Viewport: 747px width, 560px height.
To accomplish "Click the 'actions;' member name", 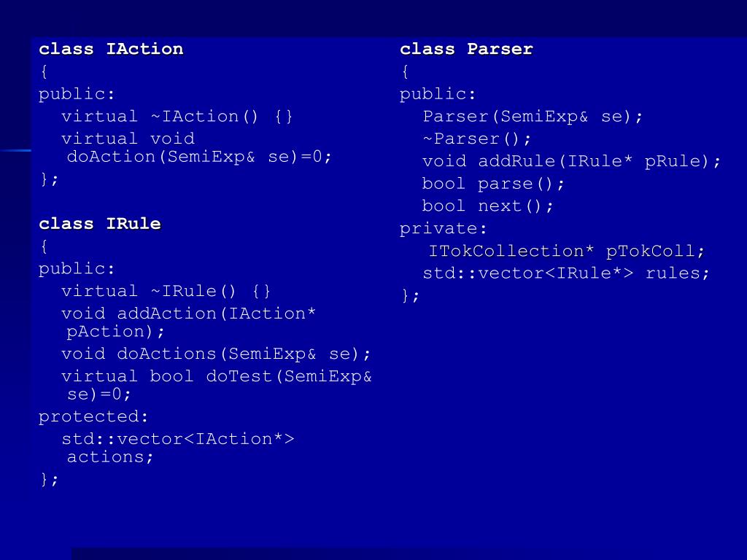I will coord(110,457).
